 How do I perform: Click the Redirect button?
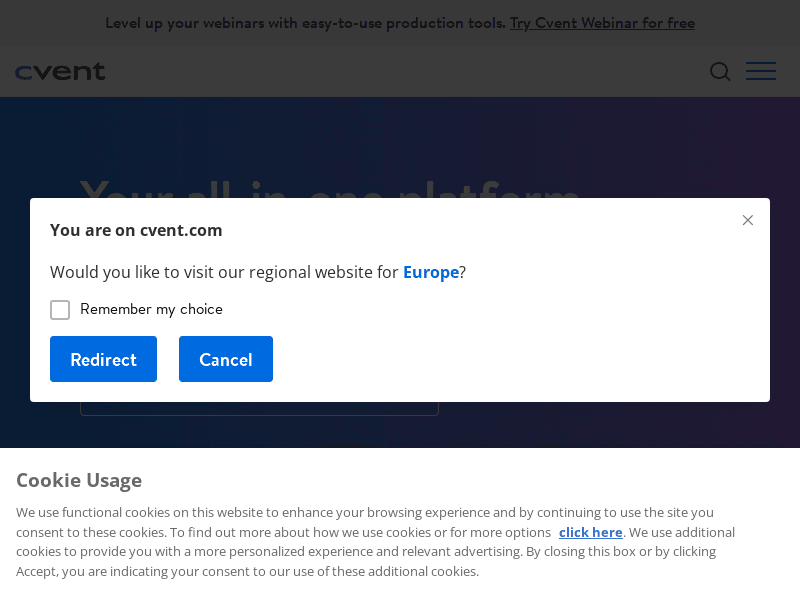[103, 359]
